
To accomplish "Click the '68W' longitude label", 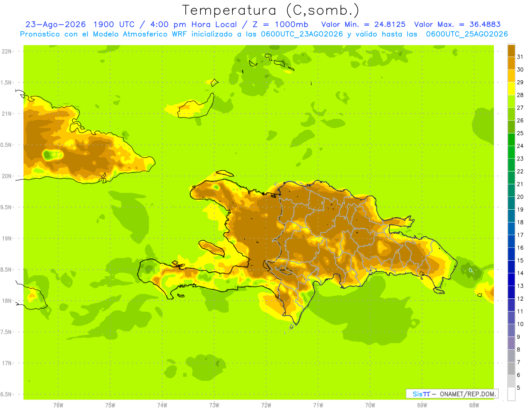I will pos(474,405).
